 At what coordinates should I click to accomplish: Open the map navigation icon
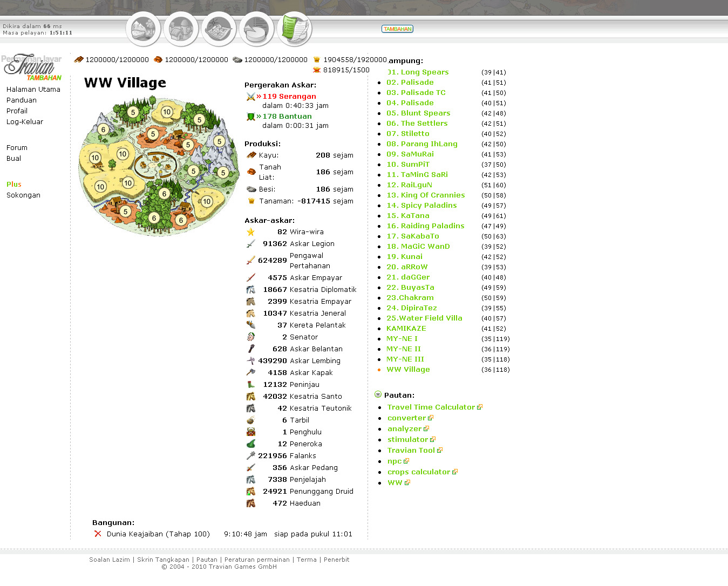click(x=219, y=29)
